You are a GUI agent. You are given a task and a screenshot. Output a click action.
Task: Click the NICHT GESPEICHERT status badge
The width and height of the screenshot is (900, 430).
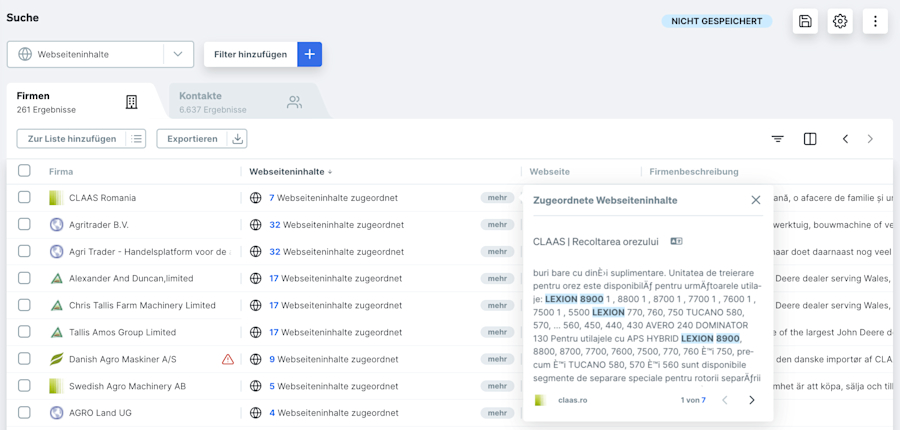[716, 21]
